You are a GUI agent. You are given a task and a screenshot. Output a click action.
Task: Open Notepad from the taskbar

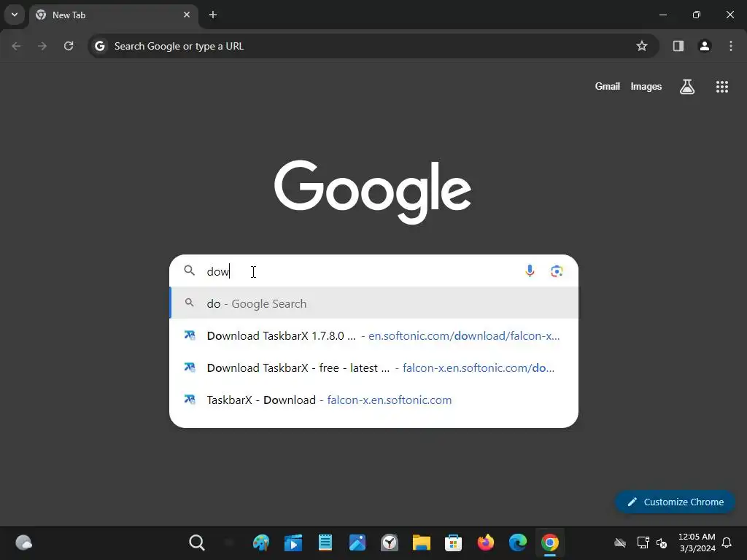pos(325,542)
